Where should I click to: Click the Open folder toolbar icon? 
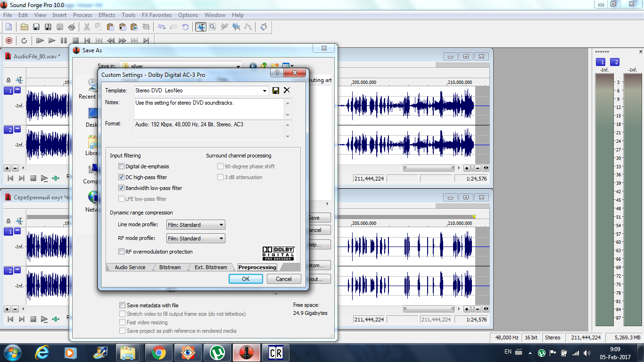[25, 27]
